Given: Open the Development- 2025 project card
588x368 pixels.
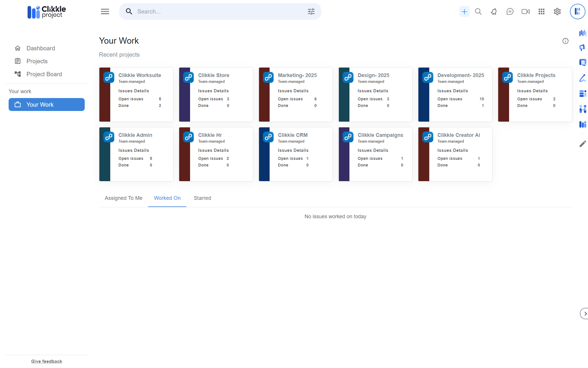Looking at the screenshot, I should tap(460, 75).
